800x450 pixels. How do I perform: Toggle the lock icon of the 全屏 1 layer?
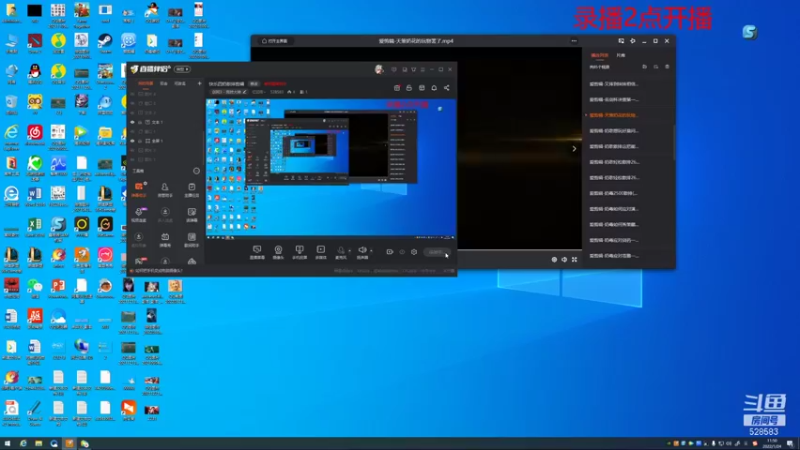(140, 141)
